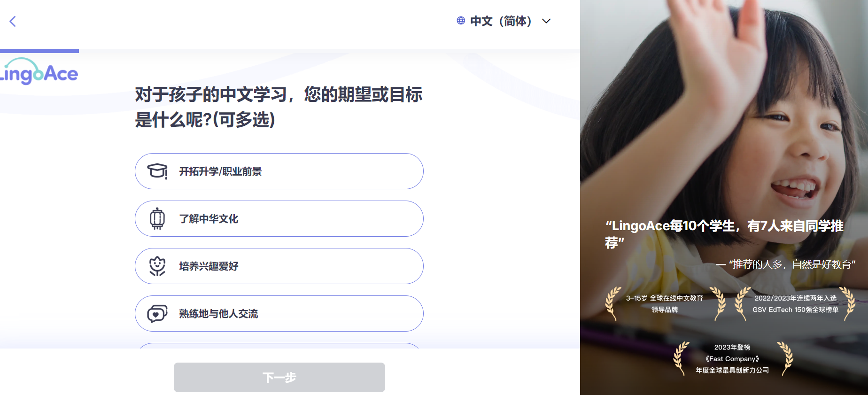Click the 下一步 button
The width and height of the screenshot is (868, 395).
[279, 377]
